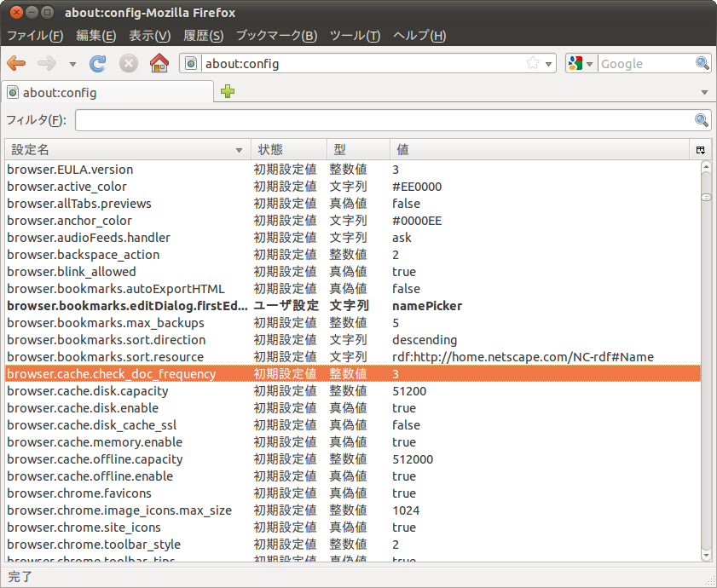Click the Stop loading icon
Screen dimensions: 717x588
[x=129, y=64]
